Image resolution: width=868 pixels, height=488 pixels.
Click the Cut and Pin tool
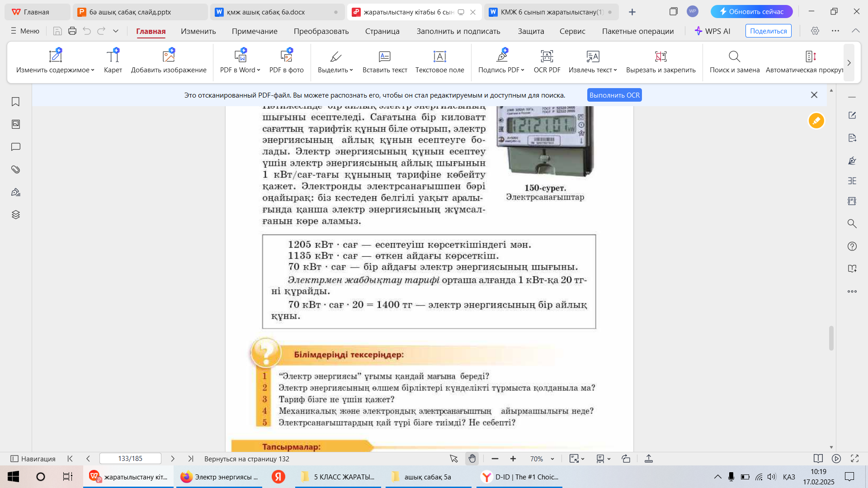point(660,56)
